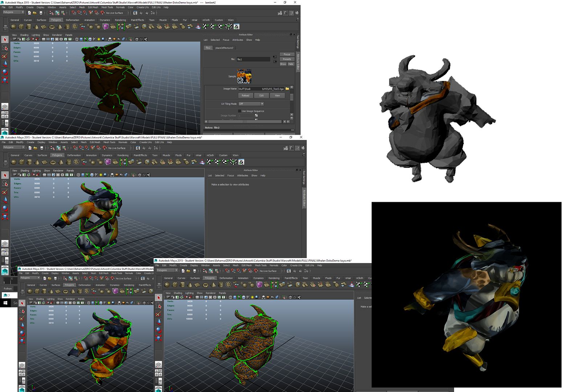The height and width of the screenshot is (392, 588).
Task: Click four-view layout icon in top Maya toolbox
Action: pyautogui.click(x=5, y=115)
